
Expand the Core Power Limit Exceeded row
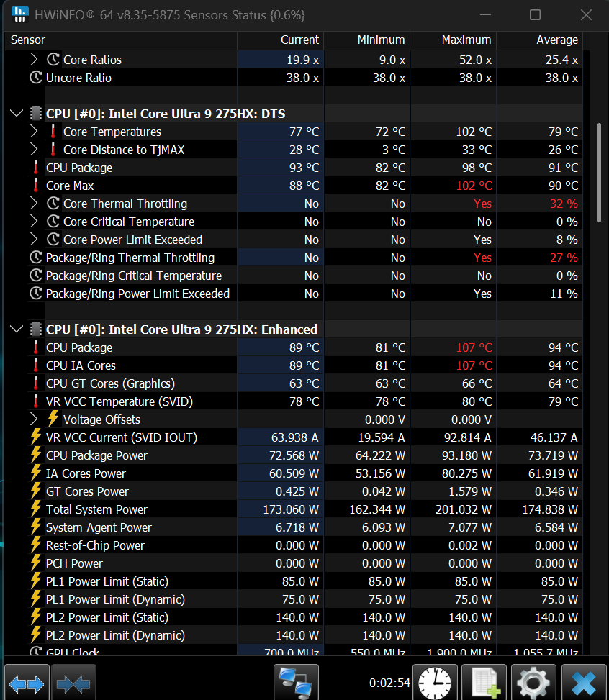coord(34,240)
